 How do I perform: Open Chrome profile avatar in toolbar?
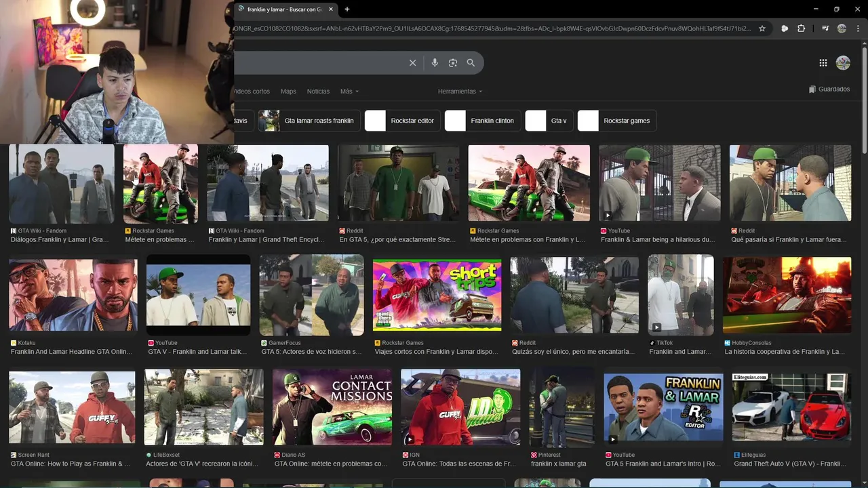click(x=842, y=28)
